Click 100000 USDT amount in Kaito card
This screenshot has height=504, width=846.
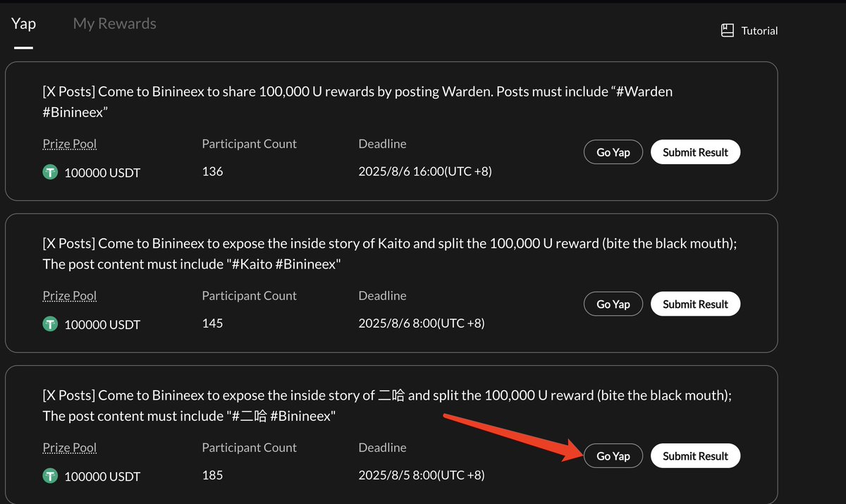[102, 325]
